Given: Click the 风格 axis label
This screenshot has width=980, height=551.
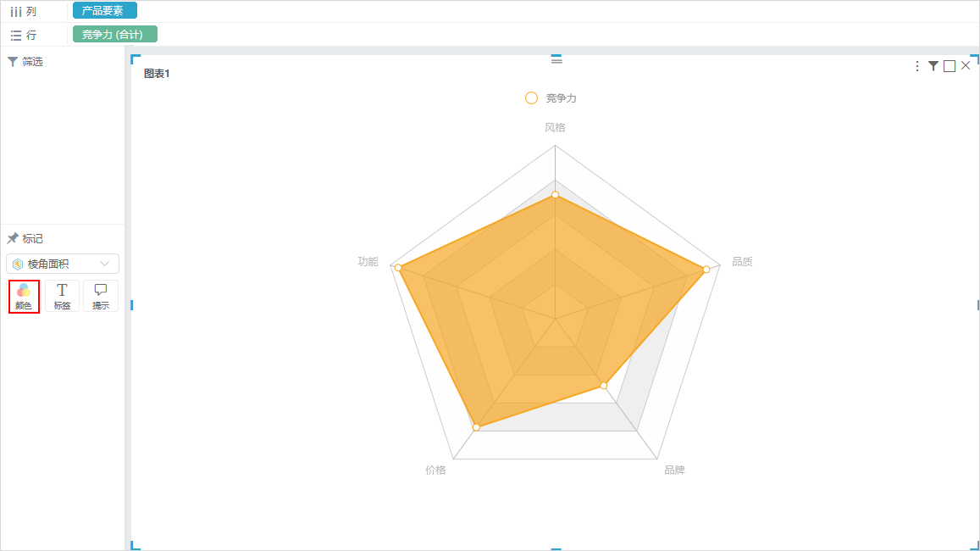Looking at the screenshot, I should point(555,128).
